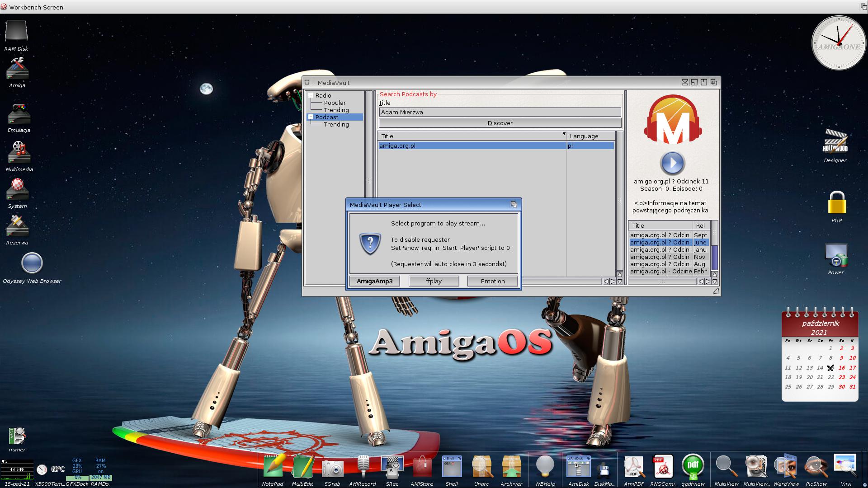The width and height of the screenshot is (868, 488).
Task: Select the episode released Janu
Action: point(669,249)
